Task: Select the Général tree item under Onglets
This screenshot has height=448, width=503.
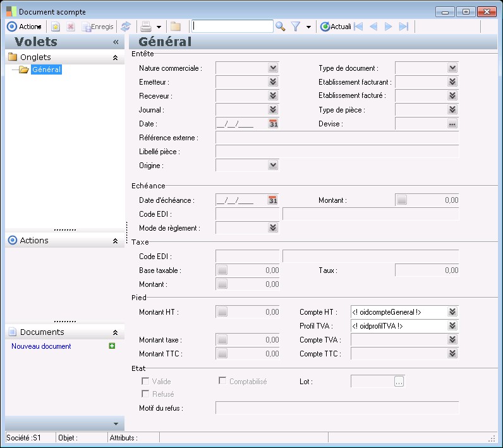Action: [46, 70]
